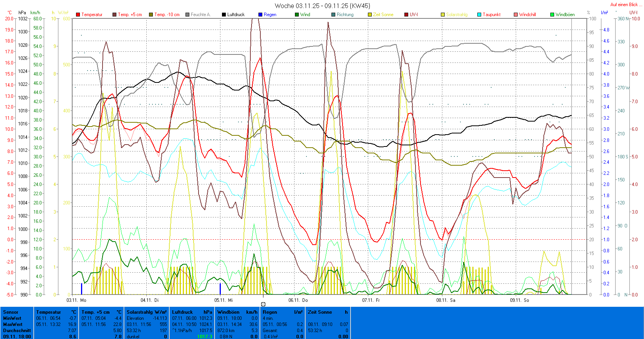Click the dark red UV-I legend square

pyautogui.click(x=406, y=15)
